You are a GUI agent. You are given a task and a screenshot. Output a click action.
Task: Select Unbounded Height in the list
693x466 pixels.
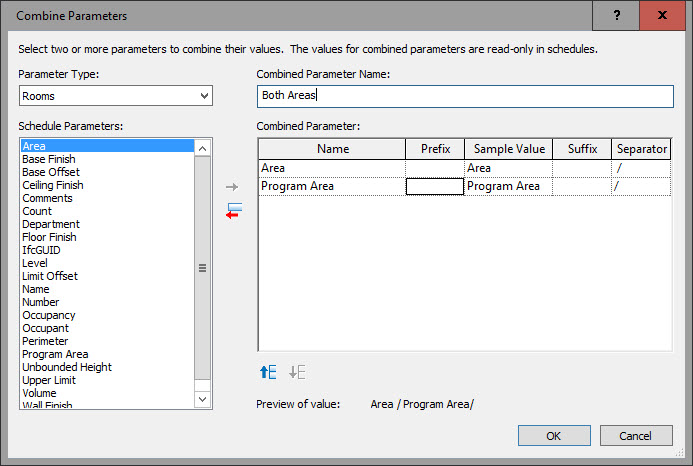click(x=67, y=367)
